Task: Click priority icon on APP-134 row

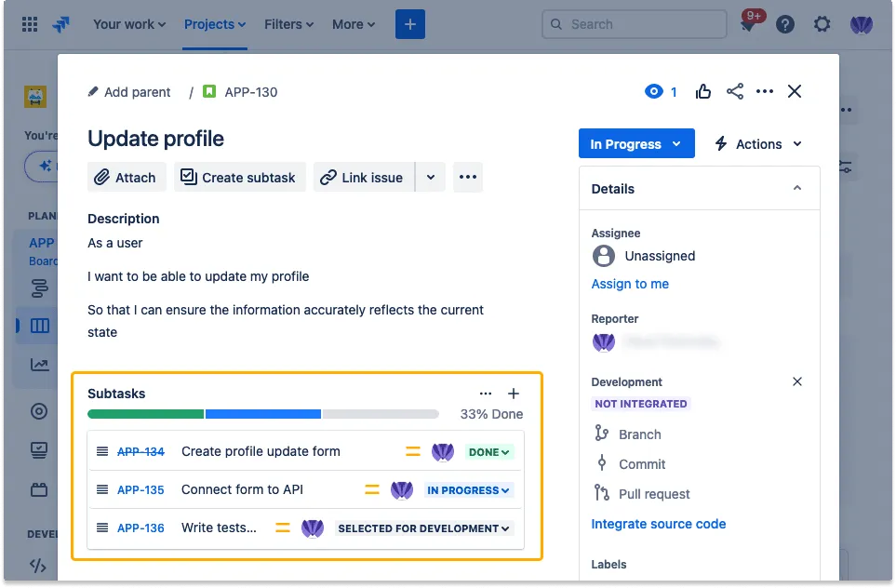Action: pos(412,451)
